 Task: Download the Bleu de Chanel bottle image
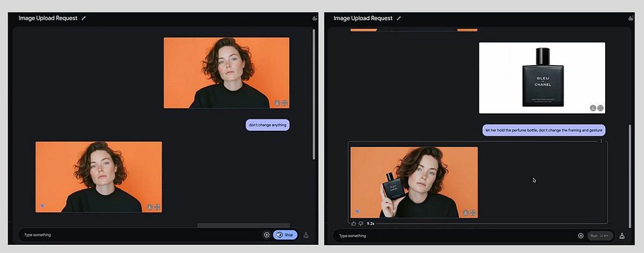593,108
